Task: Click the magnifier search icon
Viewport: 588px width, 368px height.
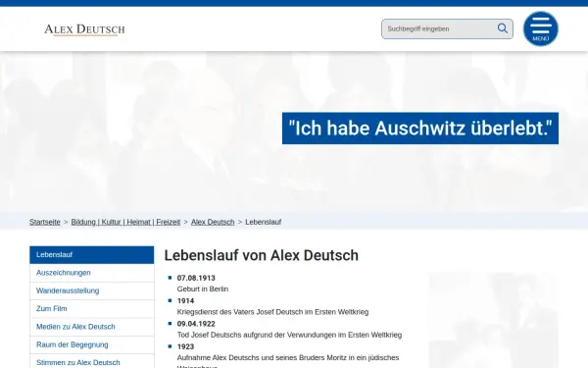Action: [x=502, y=28]
